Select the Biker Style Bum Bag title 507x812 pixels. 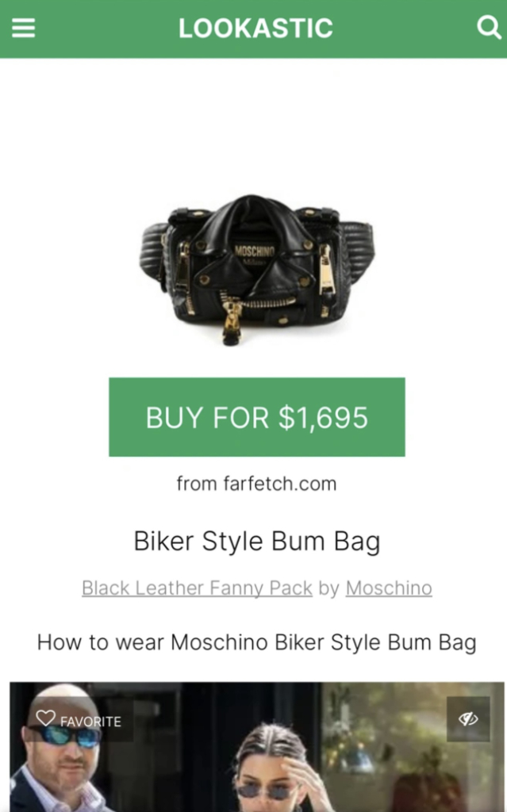click(x=256, y=541)
